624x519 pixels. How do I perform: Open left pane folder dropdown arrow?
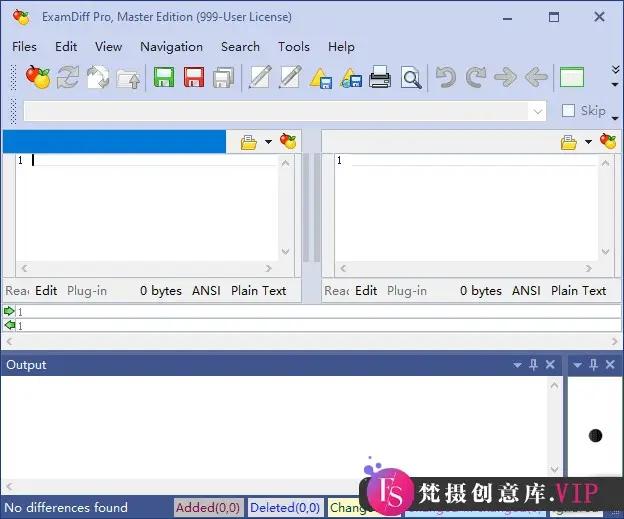(x=269, y=142)
